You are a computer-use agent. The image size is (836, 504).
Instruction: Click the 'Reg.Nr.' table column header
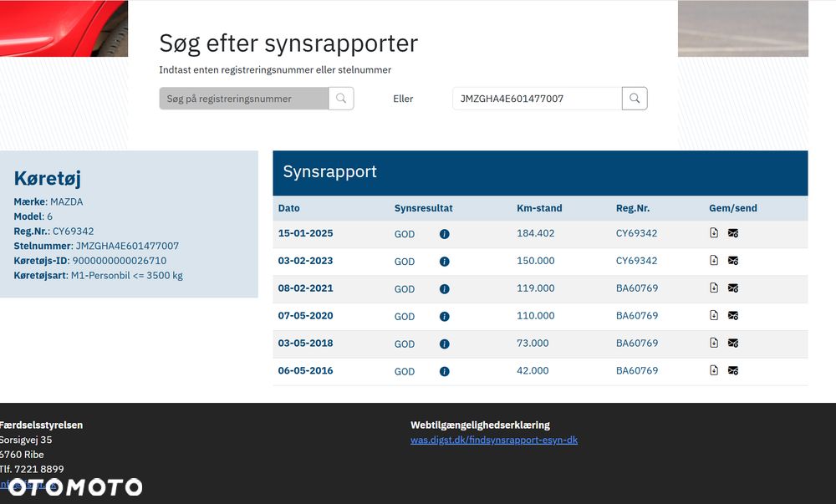tap(633, 208)
